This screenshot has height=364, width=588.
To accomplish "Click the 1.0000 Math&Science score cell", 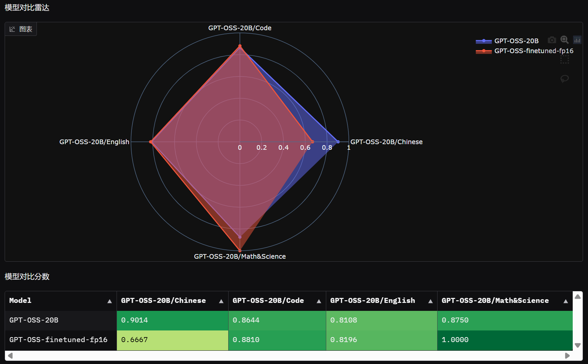I will click(505, 340).
